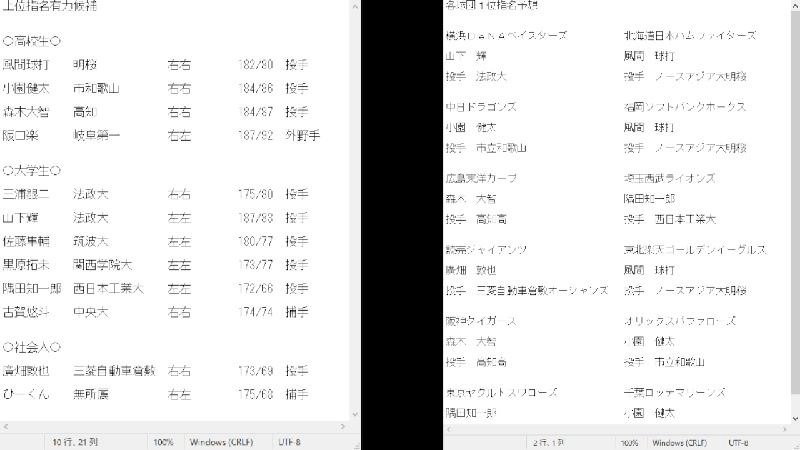Click the right window's UTF-8 encoding indicator
Viewport: 800px width, 450px height.
click(x=738, y=443)
